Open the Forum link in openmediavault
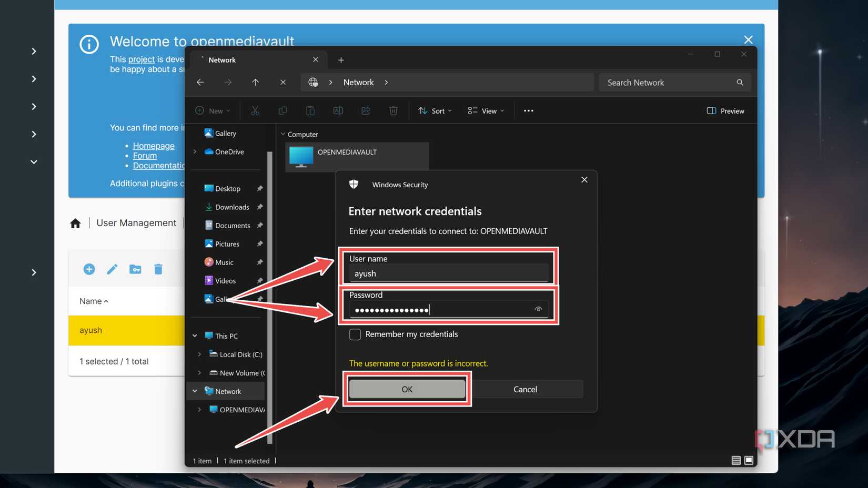Image resolution: width=868 pixels, height=488 pixels. point(145,156)
